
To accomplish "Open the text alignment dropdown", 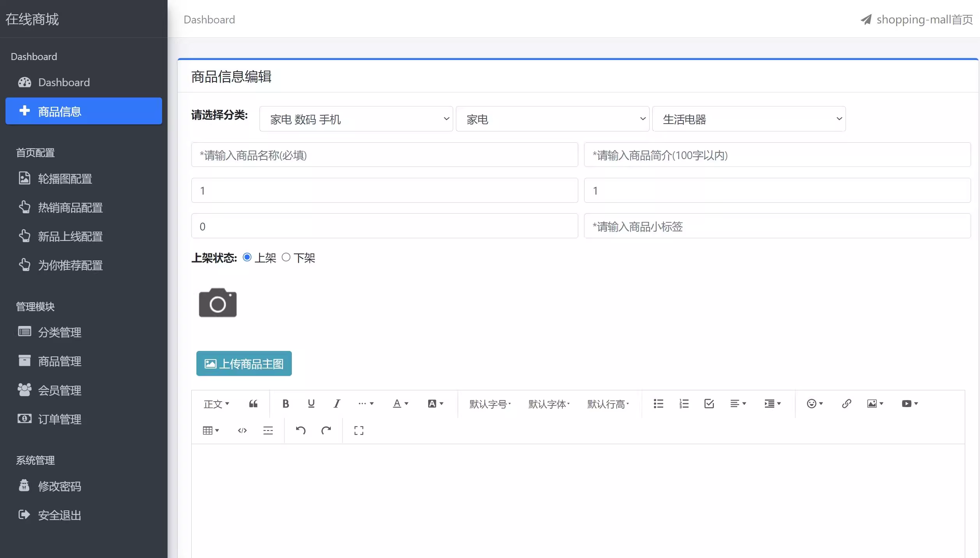I will pos(738,404).
